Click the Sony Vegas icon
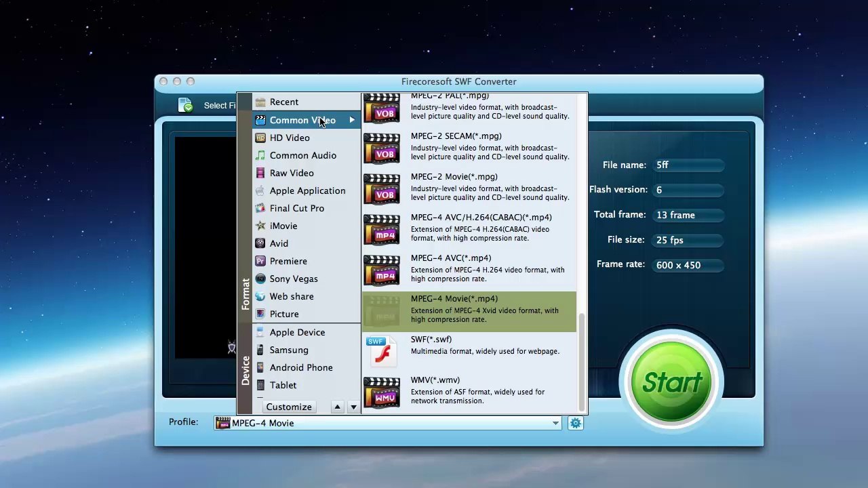This screenshot has height=488, width=868. pyautogui.click(x=260, y=279)
